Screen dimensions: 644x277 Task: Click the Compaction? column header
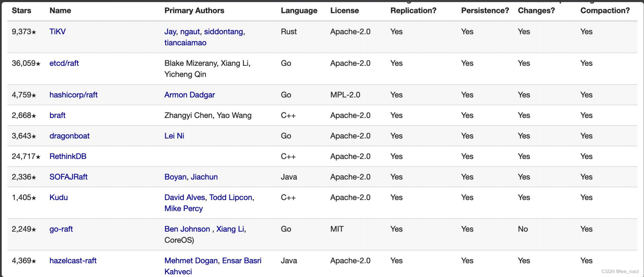point(605,11)
